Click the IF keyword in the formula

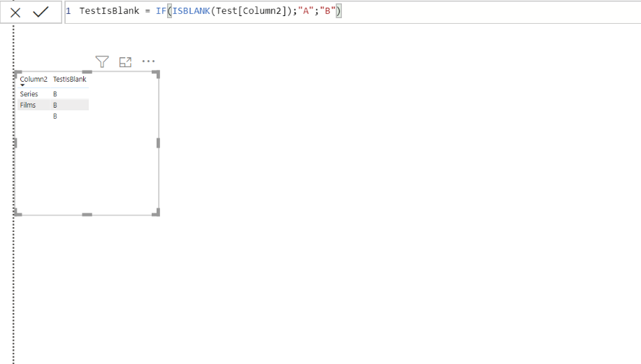tap(161, 11)
